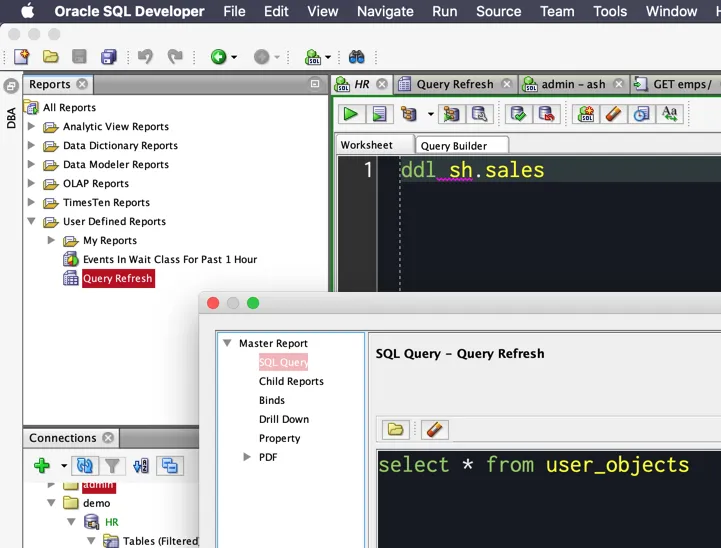Image resolution: width=721 pixels, height=548 pixels.
Task: Toggle the A-Z sort icon in Connections panel
Action: (141, 466)
